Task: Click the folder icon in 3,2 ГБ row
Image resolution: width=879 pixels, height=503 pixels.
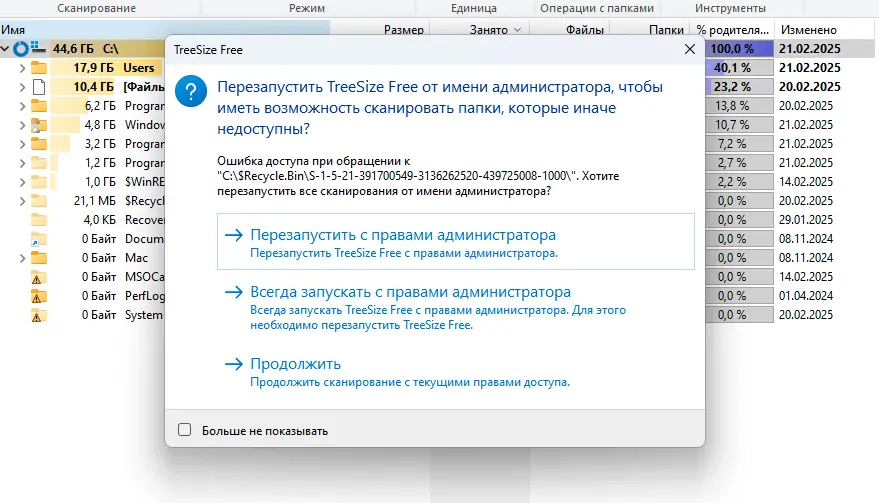Action: pos(39,144)
